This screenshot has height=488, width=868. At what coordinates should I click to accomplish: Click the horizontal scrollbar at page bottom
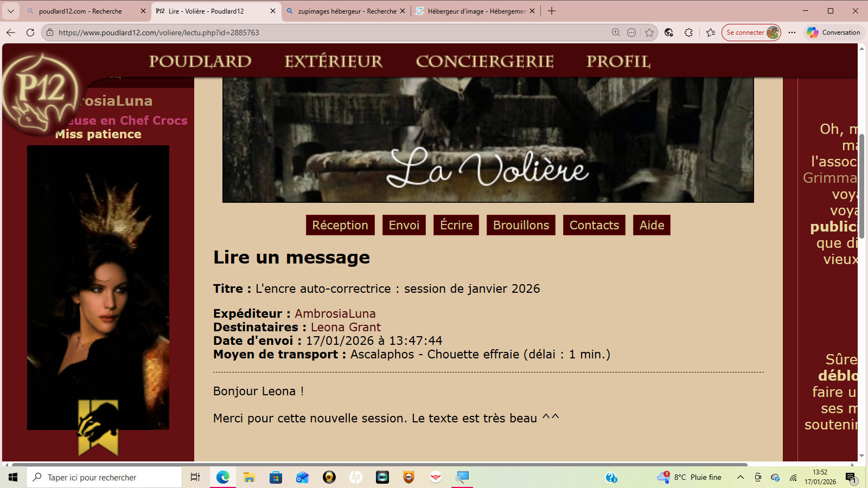pyautogui.click(x=380, y=464)
